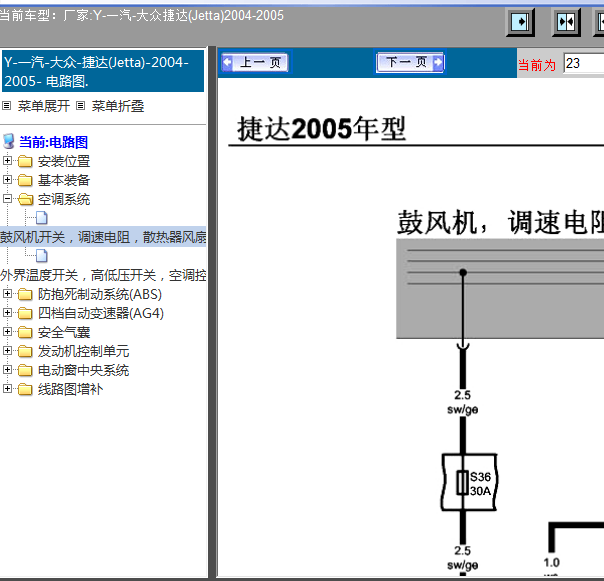Click the 鼓风机，调速电阻 diagram title
The width and height of the screenshot is (604, 581).
pos(500,223)
